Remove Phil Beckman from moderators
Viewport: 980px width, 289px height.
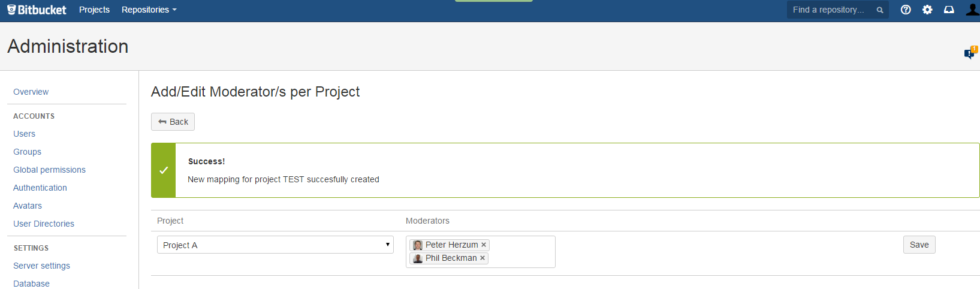click(x=483, y=258)
